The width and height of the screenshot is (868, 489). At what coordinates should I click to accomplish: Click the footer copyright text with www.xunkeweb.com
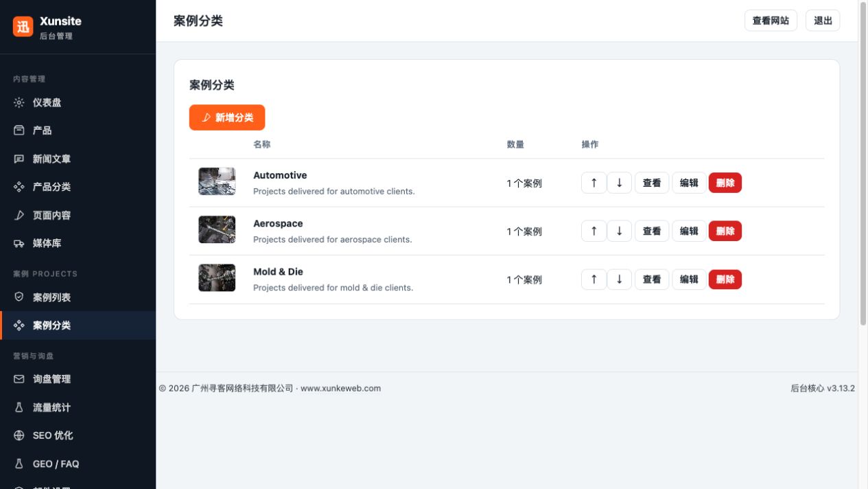point(270,388)
